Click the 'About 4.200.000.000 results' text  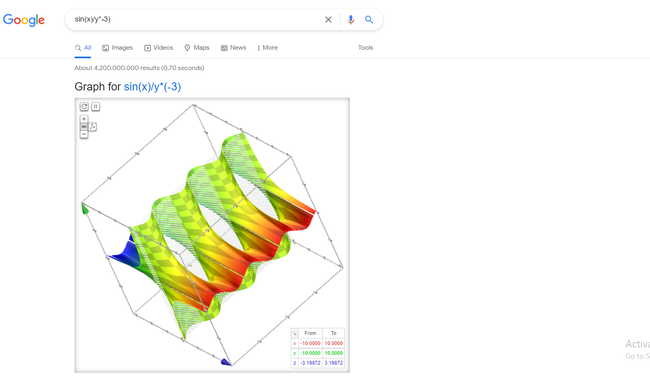tap(139, 68)
